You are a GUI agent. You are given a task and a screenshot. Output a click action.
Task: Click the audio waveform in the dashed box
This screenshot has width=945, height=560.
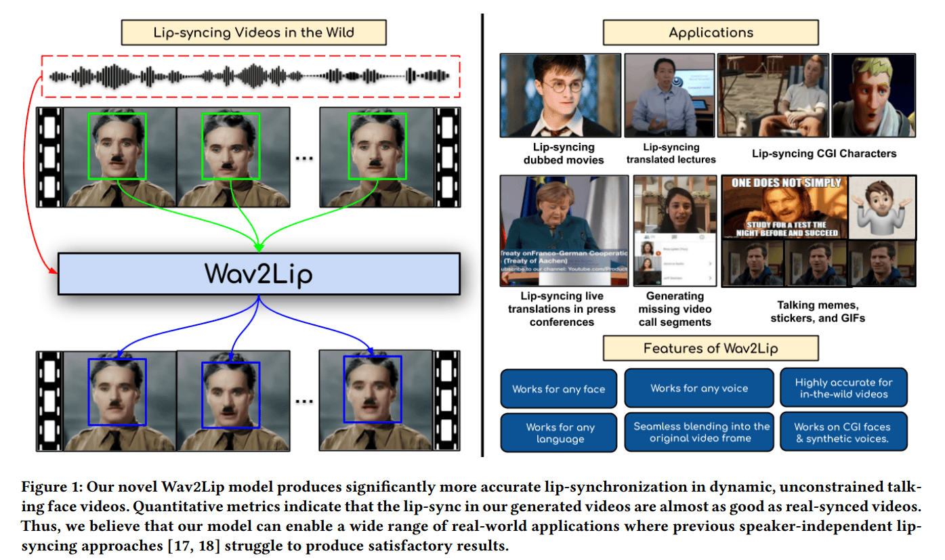(x=251, y=77)
